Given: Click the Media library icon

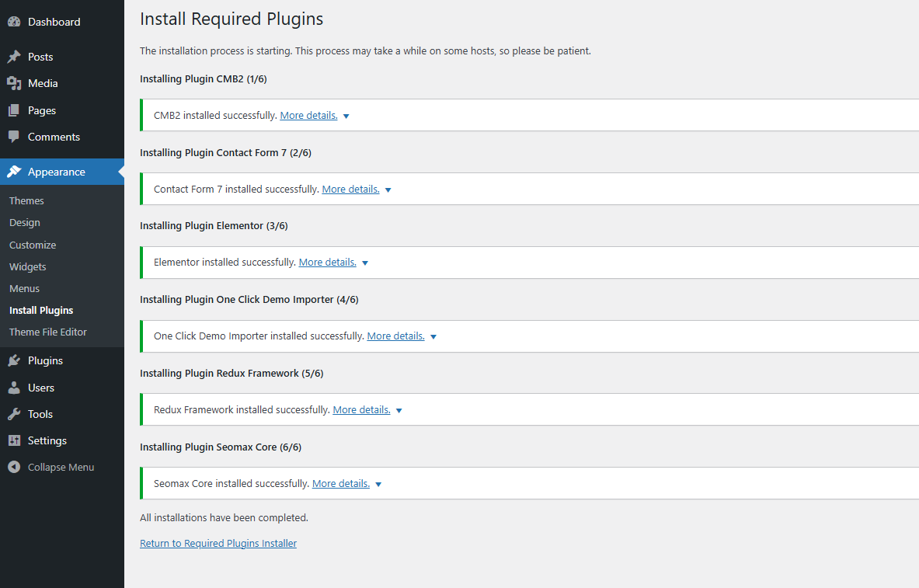Looking at the screenshot, I should point(14,83).
